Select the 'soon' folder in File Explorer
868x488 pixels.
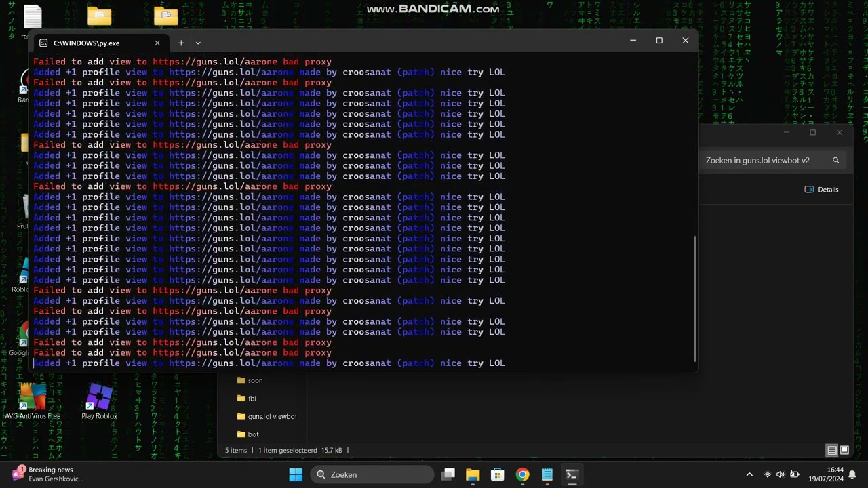point(250,380)
